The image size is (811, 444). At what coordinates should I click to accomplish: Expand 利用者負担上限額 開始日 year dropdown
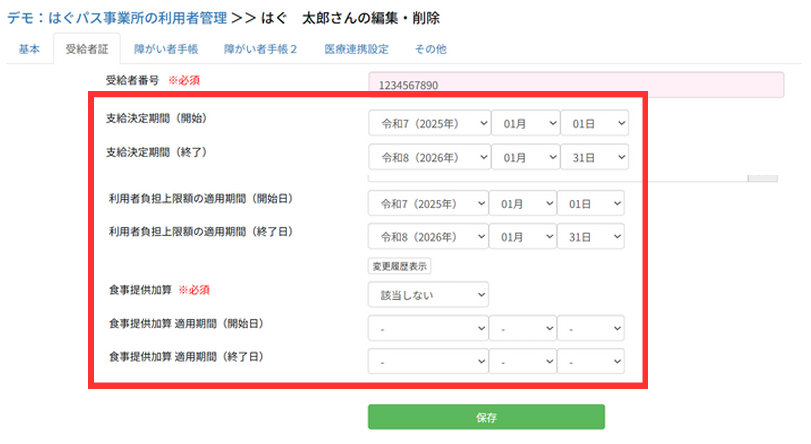[428, 203]
